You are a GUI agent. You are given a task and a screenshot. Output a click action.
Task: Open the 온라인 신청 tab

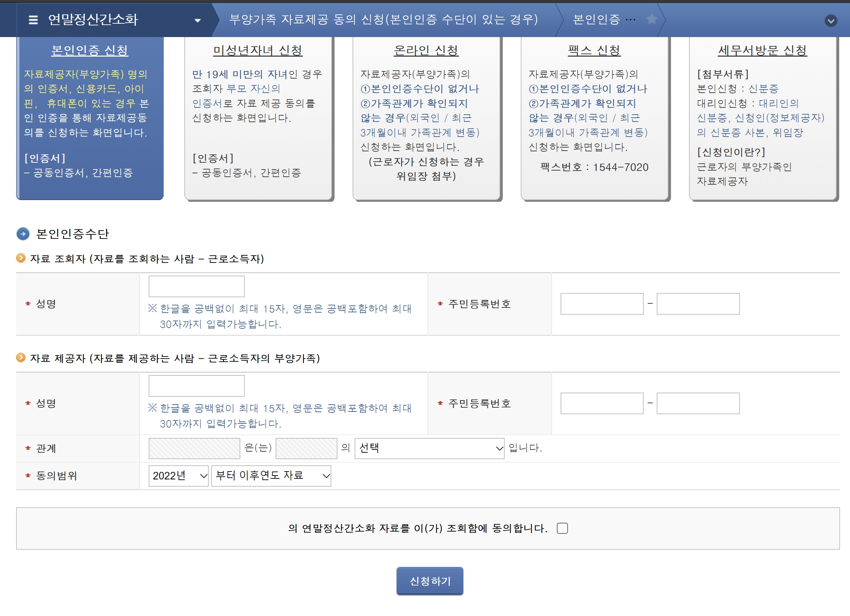(426, 50)
